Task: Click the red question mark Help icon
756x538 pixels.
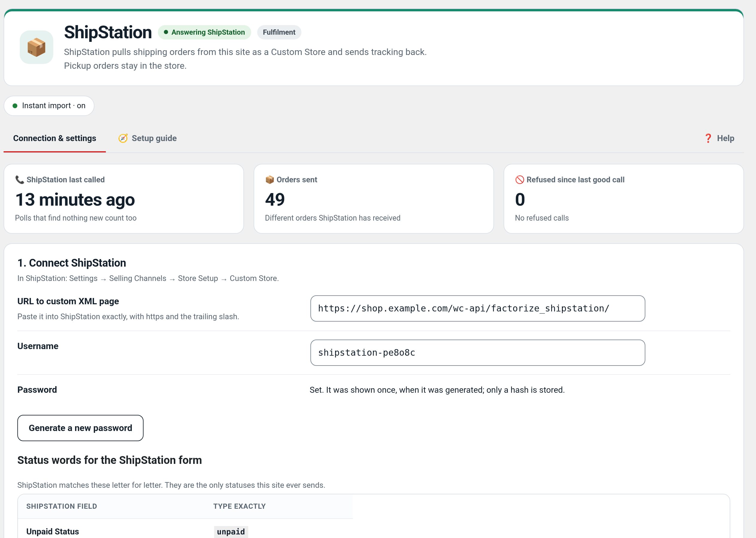Action: (708, 138)
